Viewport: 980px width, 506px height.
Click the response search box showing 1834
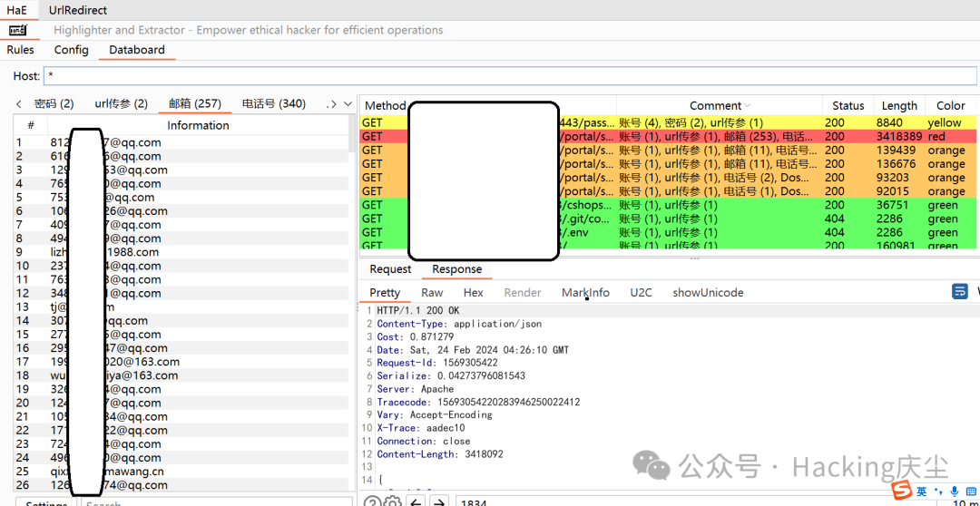tap(694, 501)
